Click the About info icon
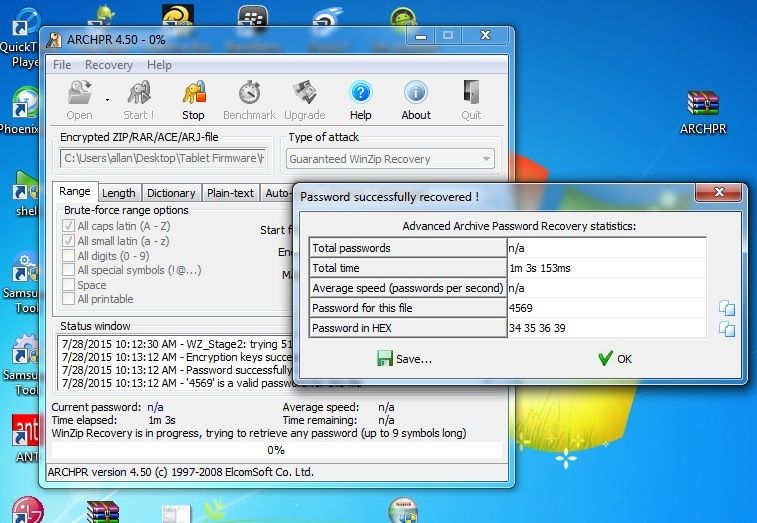 tap(416, 99)
